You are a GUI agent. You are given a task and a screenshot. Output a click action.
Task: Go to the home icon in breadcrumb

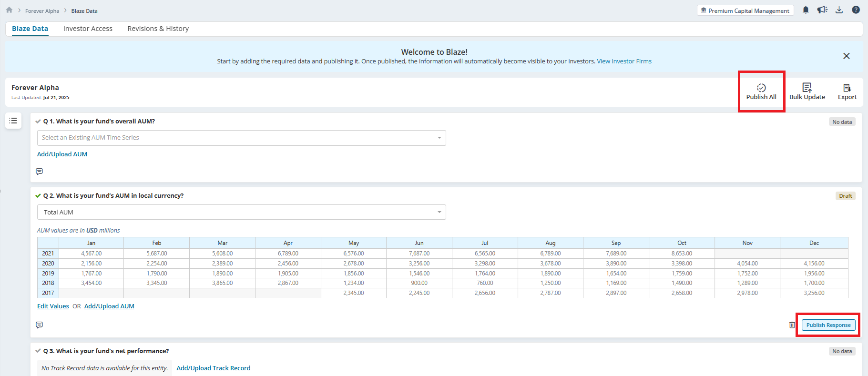pos(9,10)
